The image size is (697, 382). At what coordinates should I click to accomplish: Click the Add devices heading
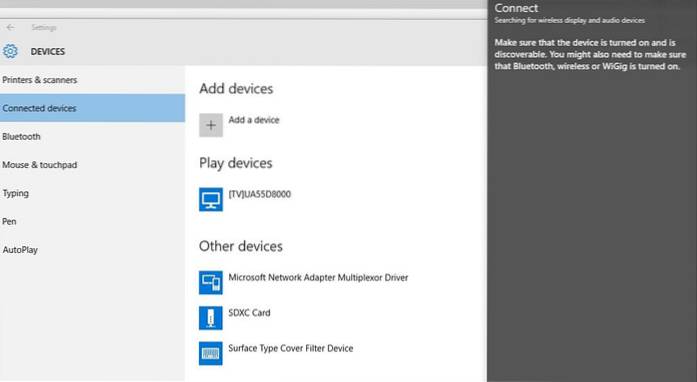[x=236, y=88]
